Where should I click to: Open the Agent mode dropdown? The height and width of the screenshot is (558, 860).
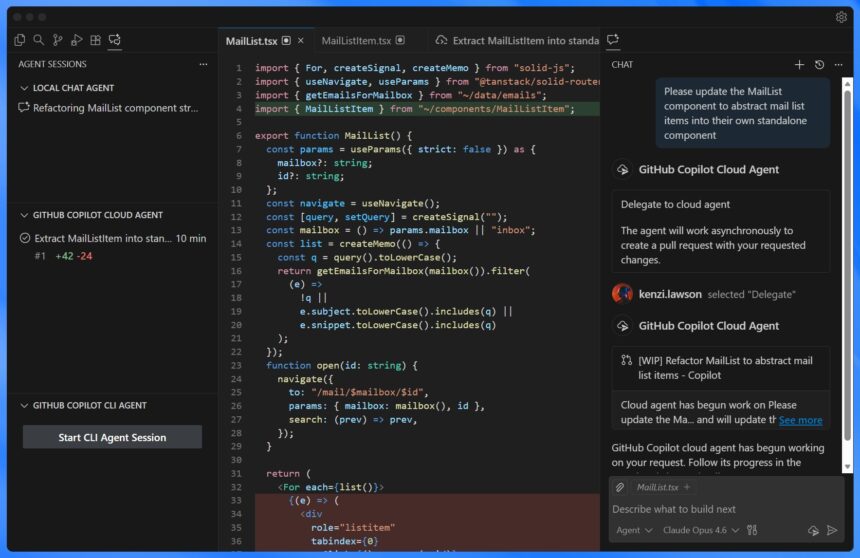[634, 530]
